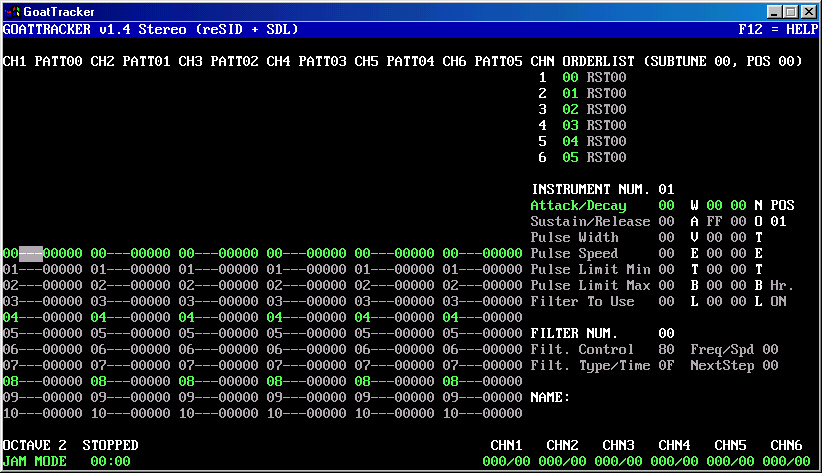Click the NOTETABLE POS 01 value

pos(778,221)
